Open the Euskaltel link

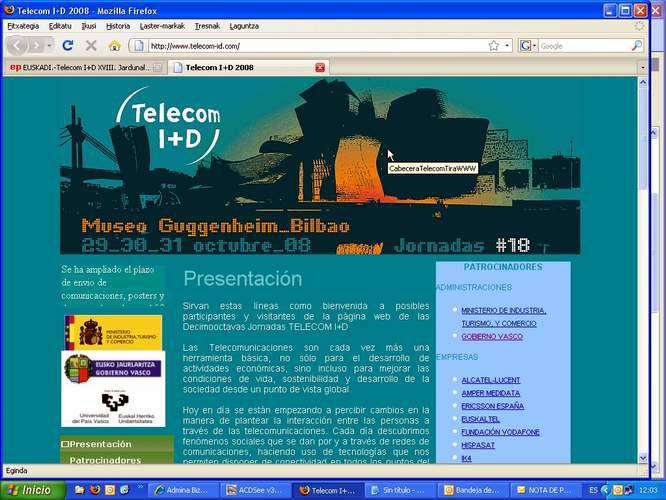click(480, 419)
